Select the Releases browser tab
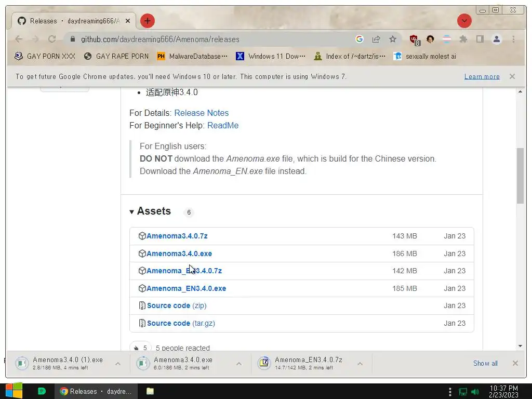 (x=74, y=21)
